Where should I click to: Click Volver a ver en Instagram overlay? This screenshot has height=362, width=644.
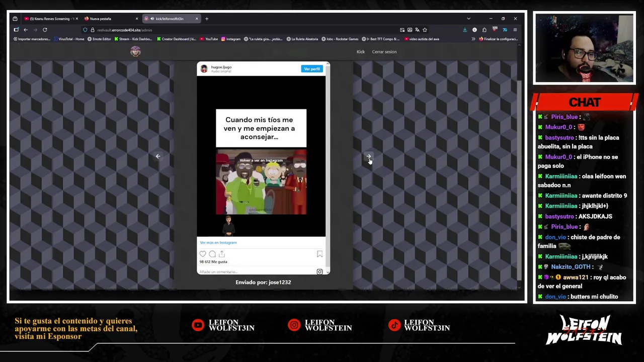coord(261,160)
